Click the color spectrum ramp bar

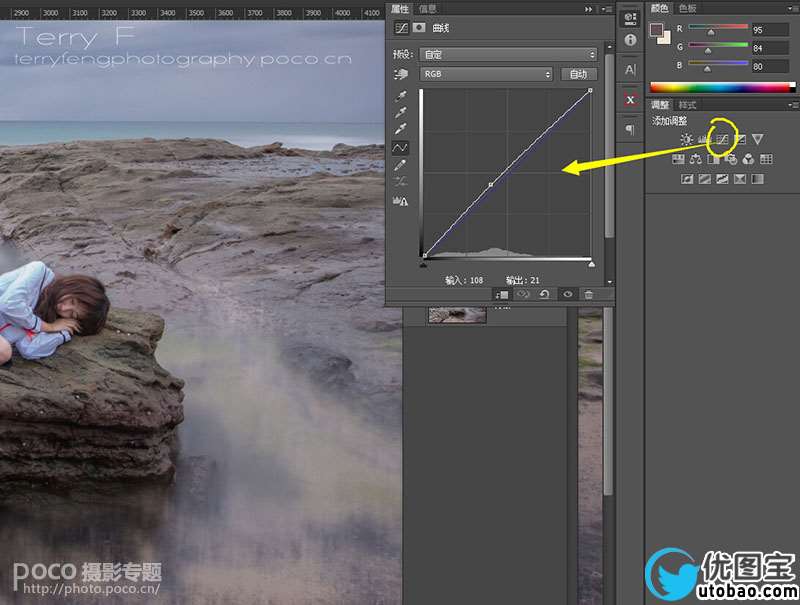pyautogui.click(x=722, y=87)
